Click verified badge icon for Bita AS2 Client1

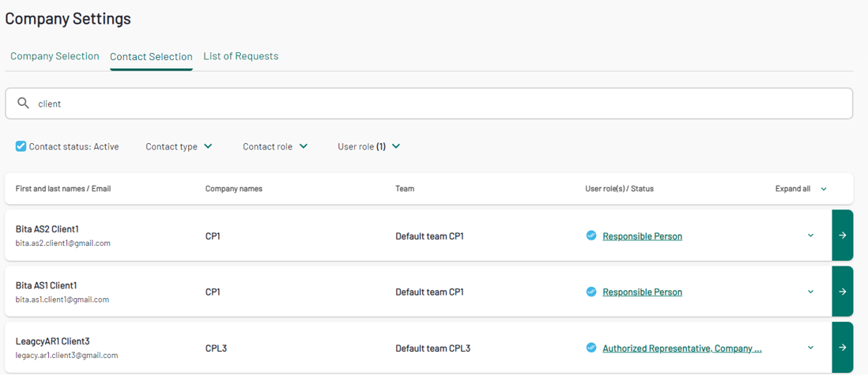click(591, 236)
